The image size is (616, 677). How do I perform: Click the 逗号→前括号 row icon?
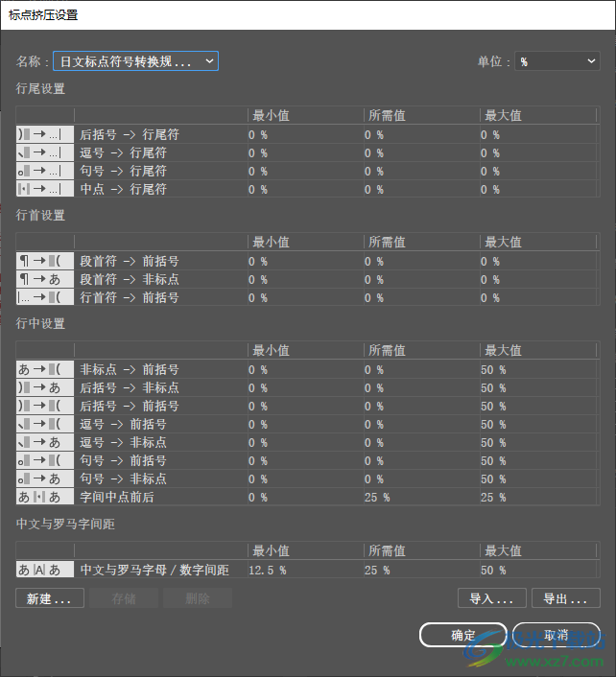45,424
